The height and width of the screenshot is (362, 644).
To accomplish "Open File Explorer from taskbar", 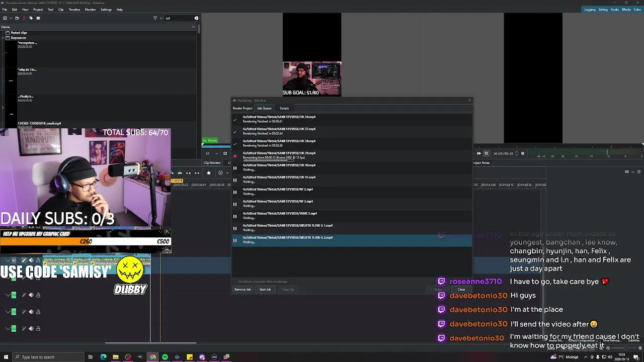I will coord(115,357).
